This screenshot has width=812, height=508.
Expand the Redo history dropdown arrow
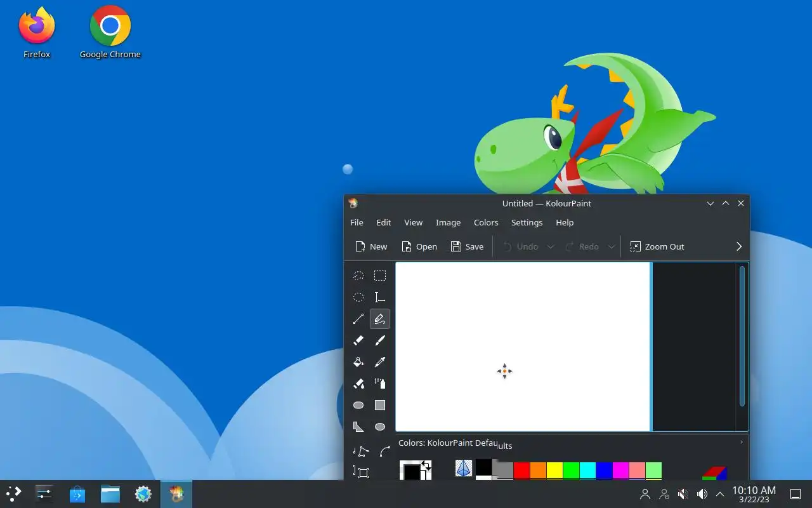pyautogui.click(x=611, y=246)
